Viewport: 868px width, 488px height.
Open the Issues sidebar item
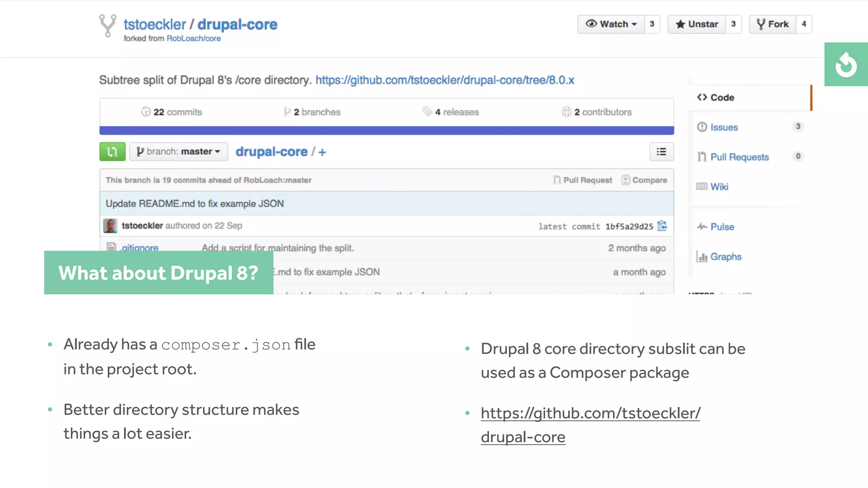[x=724, y=127]
